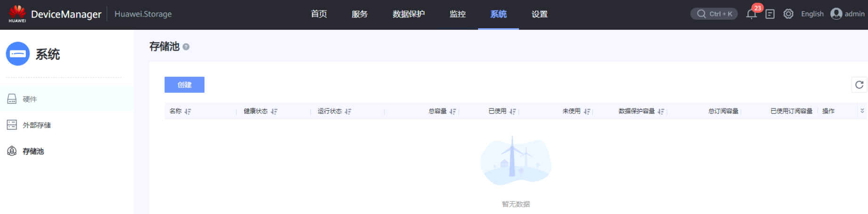Expand column options chevron at table right
The height and width of the screenshot is (214, 868).
click(862, 111)
